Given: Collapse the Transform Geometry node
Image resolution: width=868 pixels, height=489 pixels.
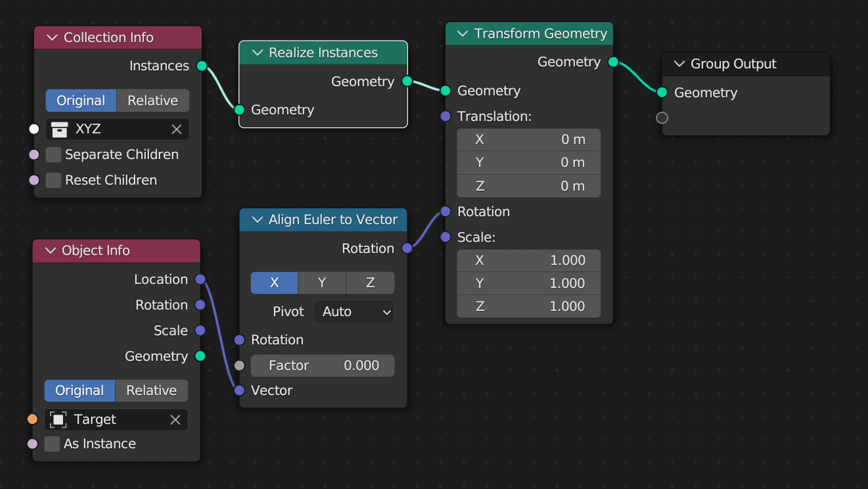Looking at the screenshot, I should tap(461, 33).
